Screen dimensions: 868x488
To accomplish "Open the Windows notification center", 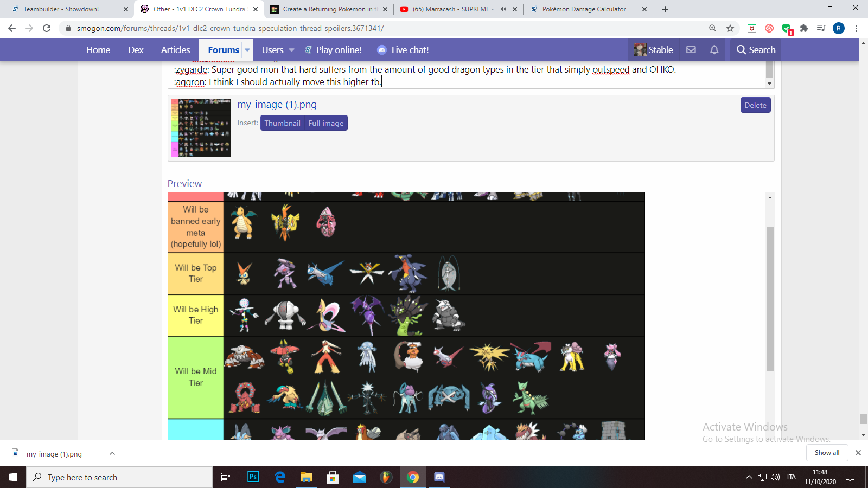I will pyautogui.click(x=850, y=477).
